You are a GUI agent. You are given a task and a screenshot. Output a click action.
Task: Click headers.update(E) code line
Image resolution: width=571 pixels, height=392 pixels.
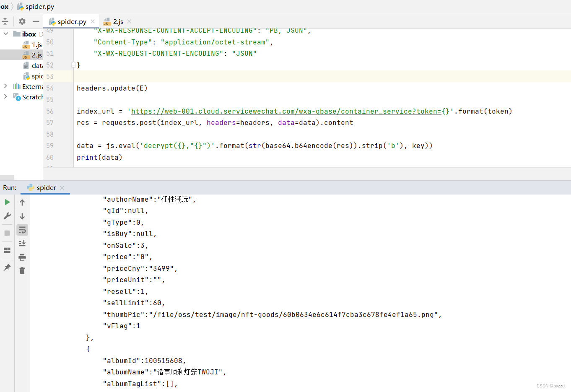112,88
